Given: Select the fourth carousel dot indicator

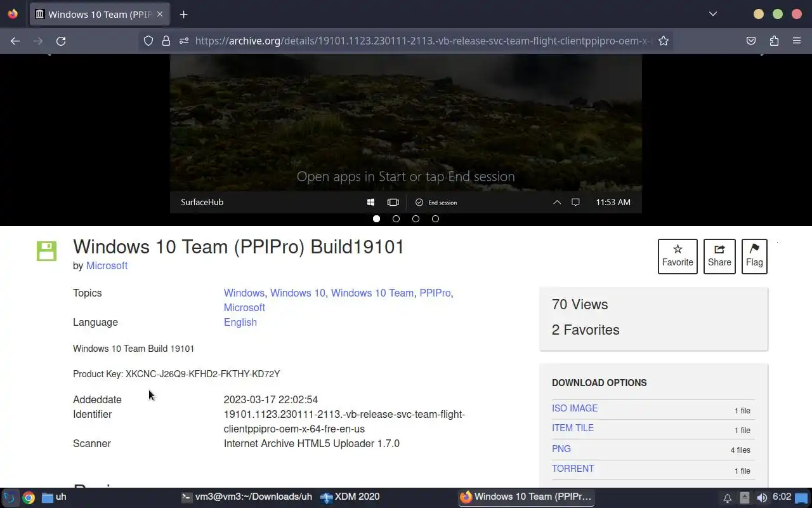Looking at the screenshot, I should (x=435, y=218).
